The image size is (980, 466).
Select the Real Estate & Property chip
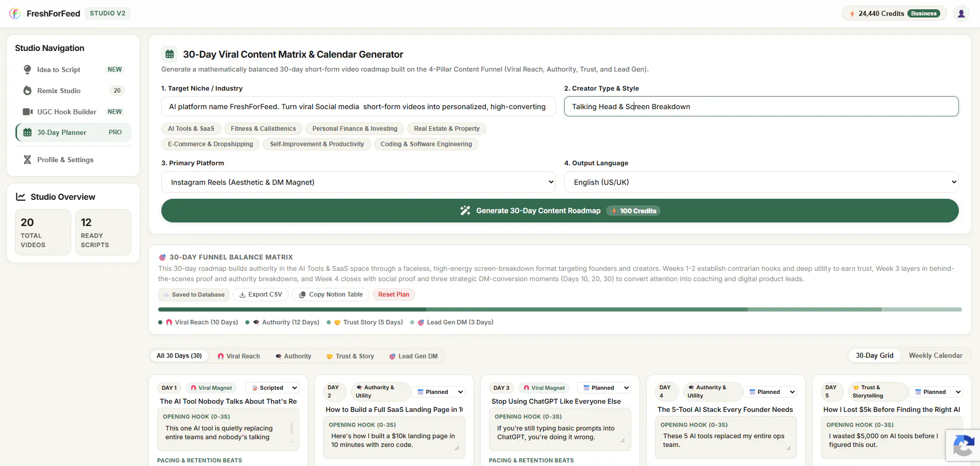tap(447, 129)
